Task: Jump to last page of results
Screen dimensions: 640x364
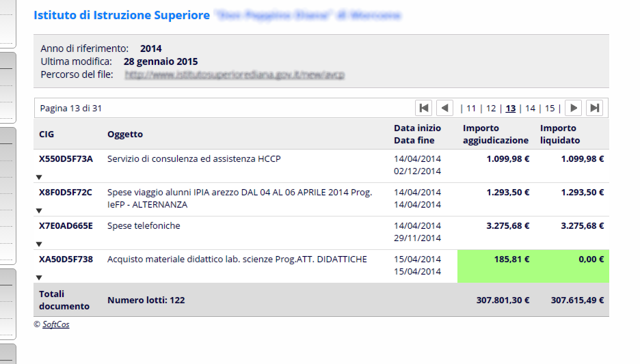Action: click(595, 108)
